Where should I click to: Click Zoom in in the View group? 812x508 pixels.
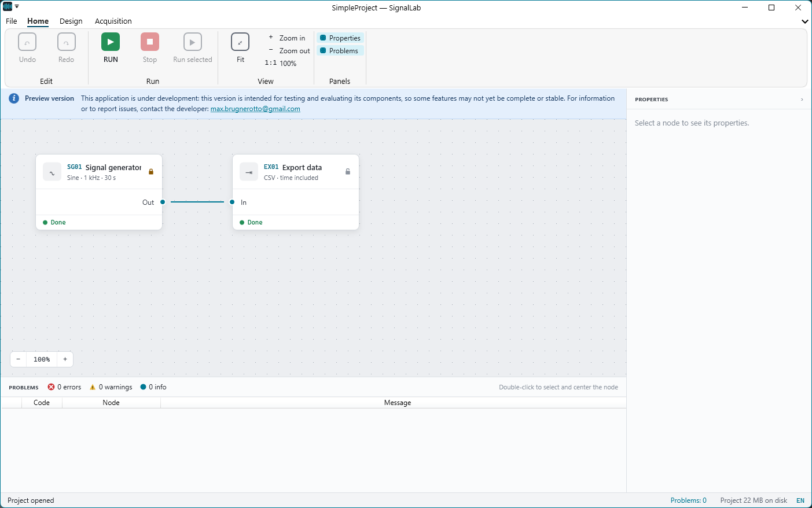click(288, 38)
